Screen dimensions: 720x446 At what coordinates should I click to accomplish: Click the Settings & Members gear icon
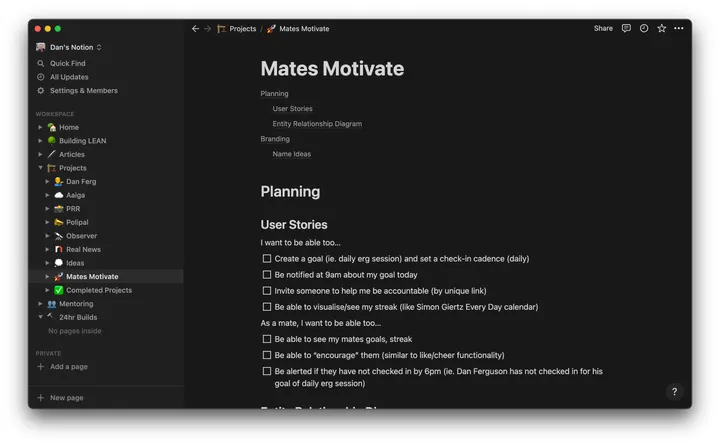[x=41, y=90]
